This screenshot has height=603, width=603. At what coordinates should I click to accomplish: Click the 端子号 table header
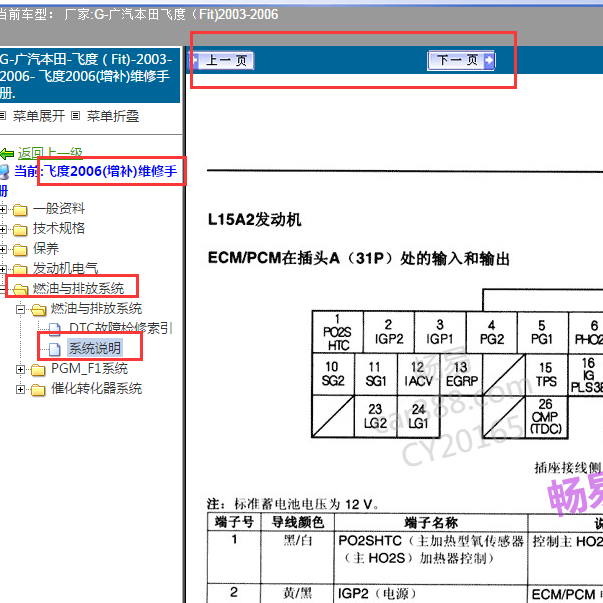coord(234,522)
